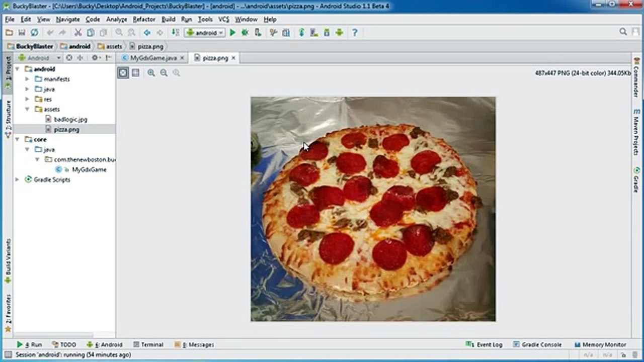Click the Android green robot toolbar icon
This screenshot has width=644, height=362.
click(339, 33)
